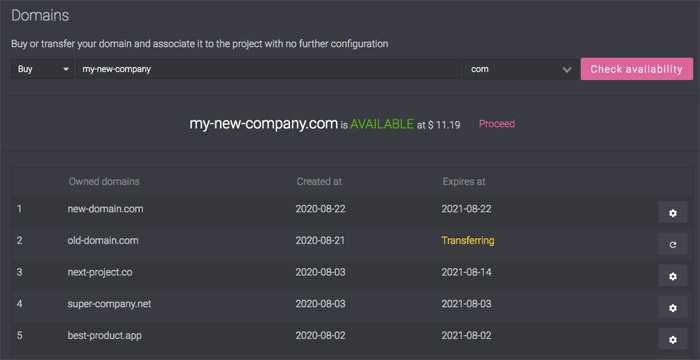Click the chevron arrow on extension selector
The width and height of the screenshot is (700, 360).
(567, 70)
